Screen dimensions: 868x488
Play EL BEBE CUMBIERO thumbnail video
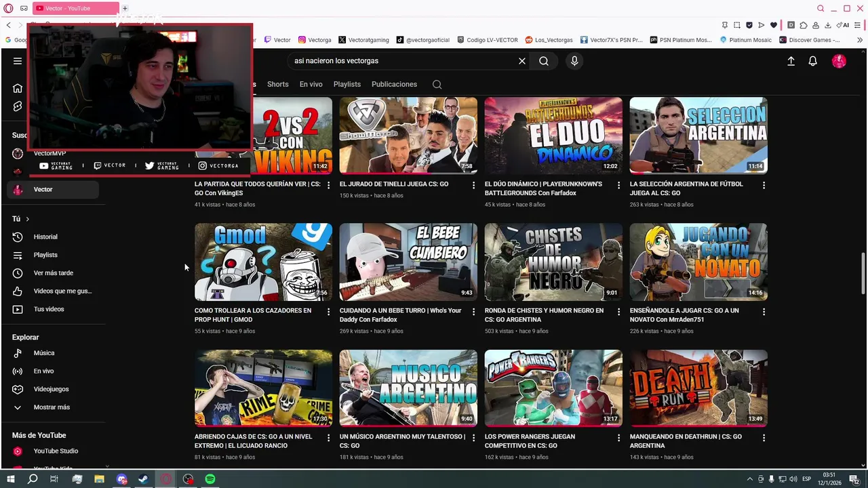click(x=408, y=262)
